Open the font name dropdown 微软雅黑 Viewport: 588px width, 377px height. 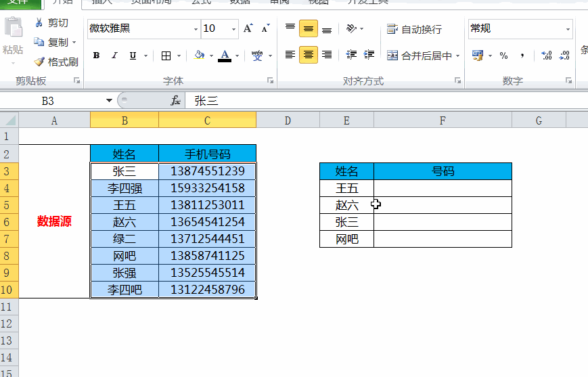click(196, 29)
